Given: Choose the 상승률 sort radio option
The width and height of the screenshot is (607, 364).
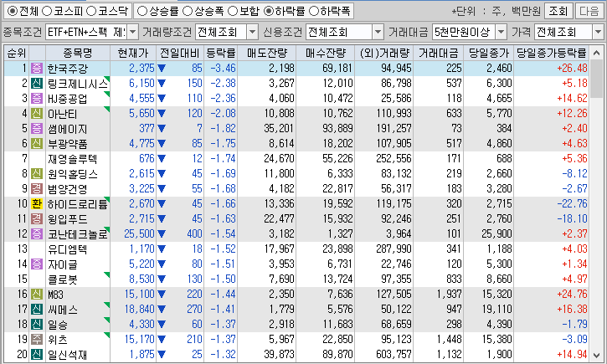Looking at the screenshot, I should [x=142, y=11].
